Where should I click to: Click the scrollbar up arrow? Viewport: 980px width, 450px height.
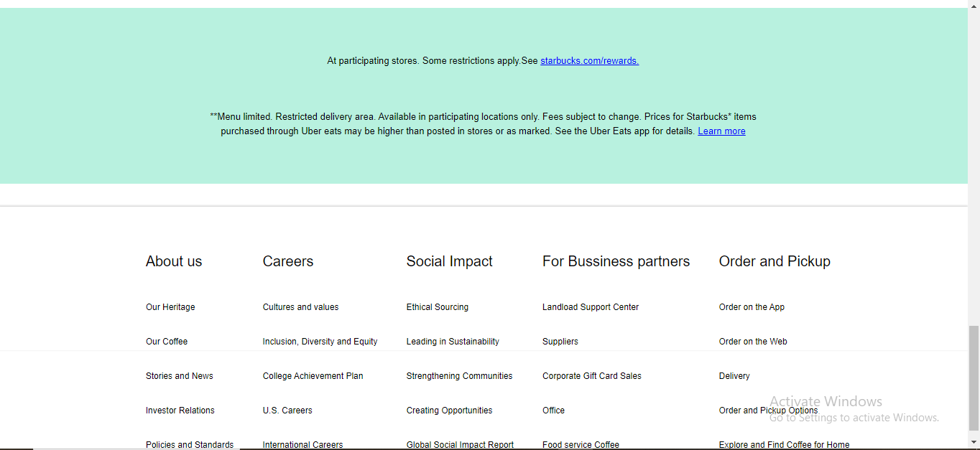[x=974, y=6]
